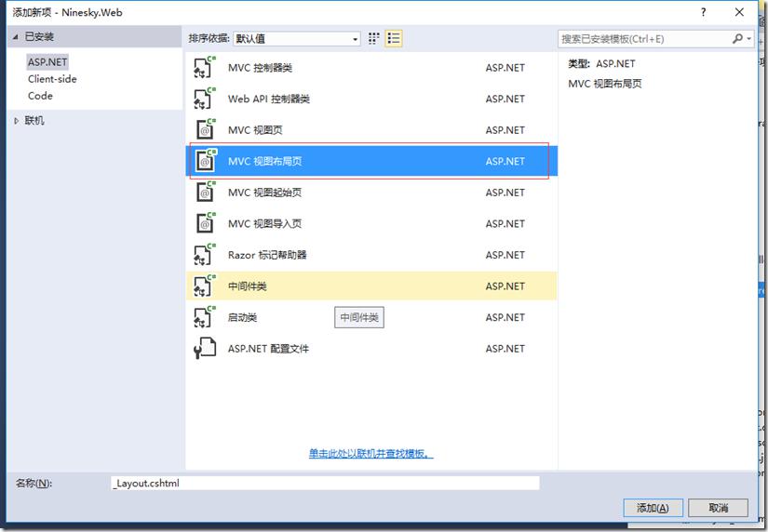This screenshot has height=532, width=768.
Task: Expand the 联机 tree node
Action: [x=17, y=121]
